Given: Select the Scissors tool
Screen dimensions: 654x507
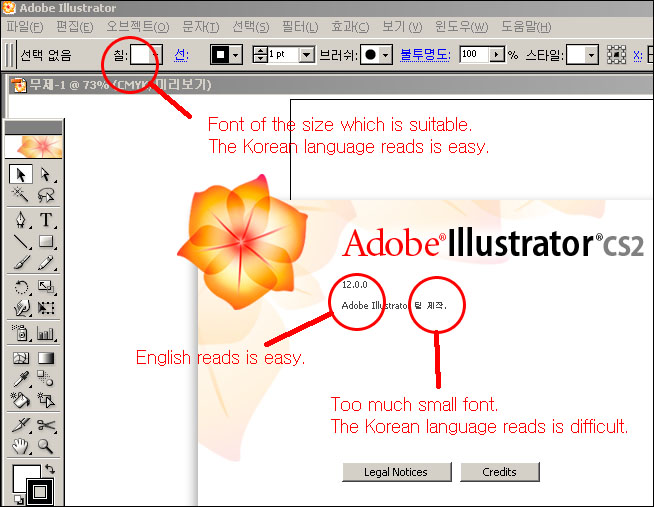Looking at the screenshot, I should click(x=46, y=425).
